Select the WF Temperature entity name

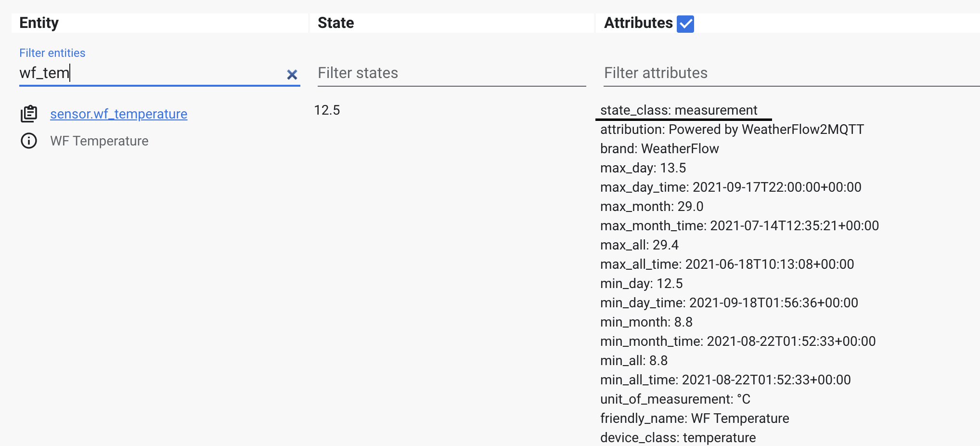coord(99,141)
